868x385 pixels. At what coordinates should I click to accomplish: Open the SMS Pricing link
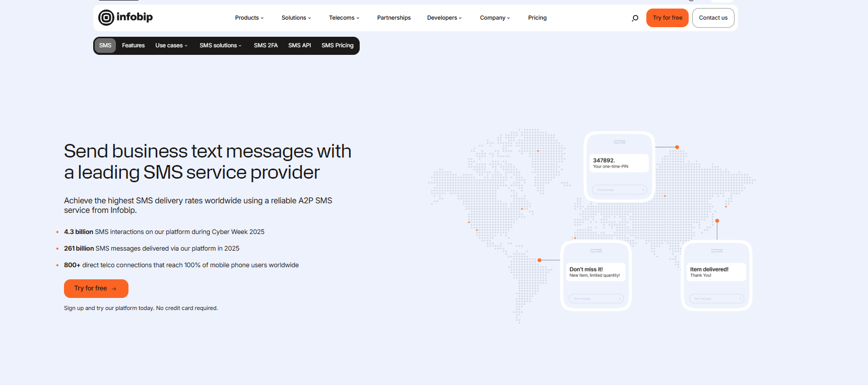(x=338, y=45)
